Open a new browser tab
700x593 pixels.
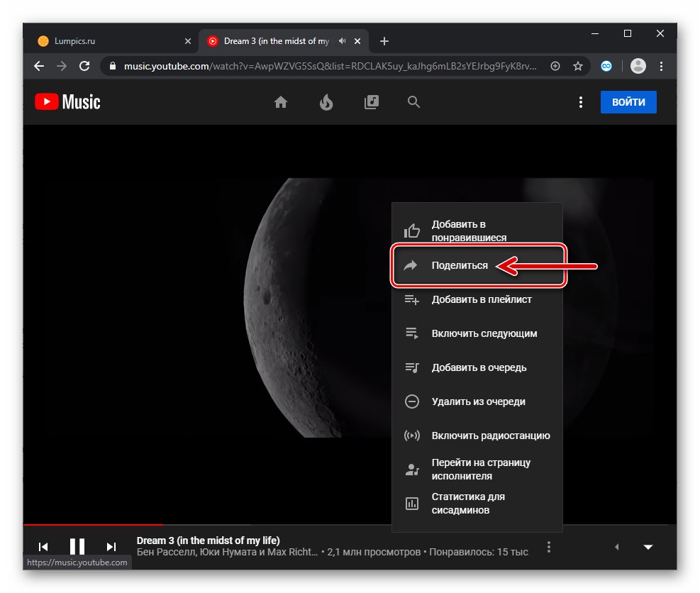(x=384, y=41)
